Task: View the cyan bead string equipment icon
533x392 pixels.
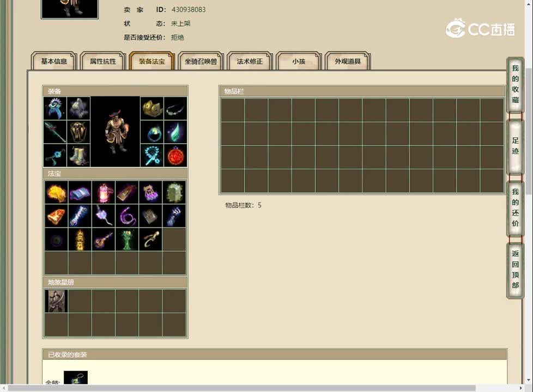Action: (152, 155)
